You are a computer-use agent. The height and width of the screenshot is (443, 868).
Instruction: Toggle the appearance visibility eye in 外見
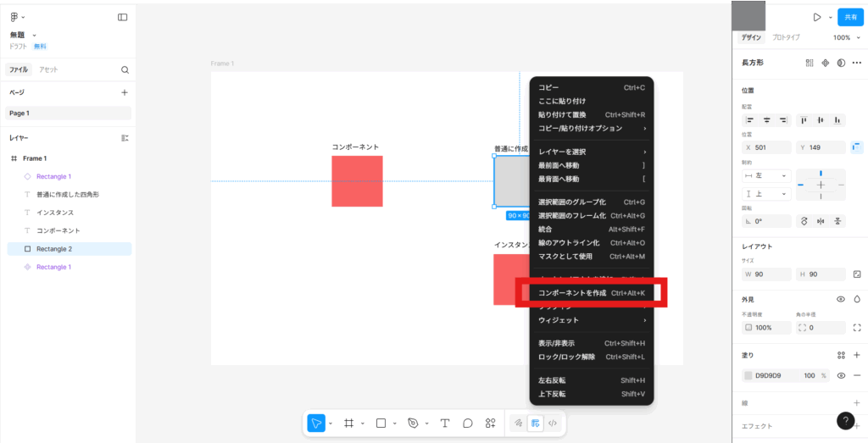(841, 299)
